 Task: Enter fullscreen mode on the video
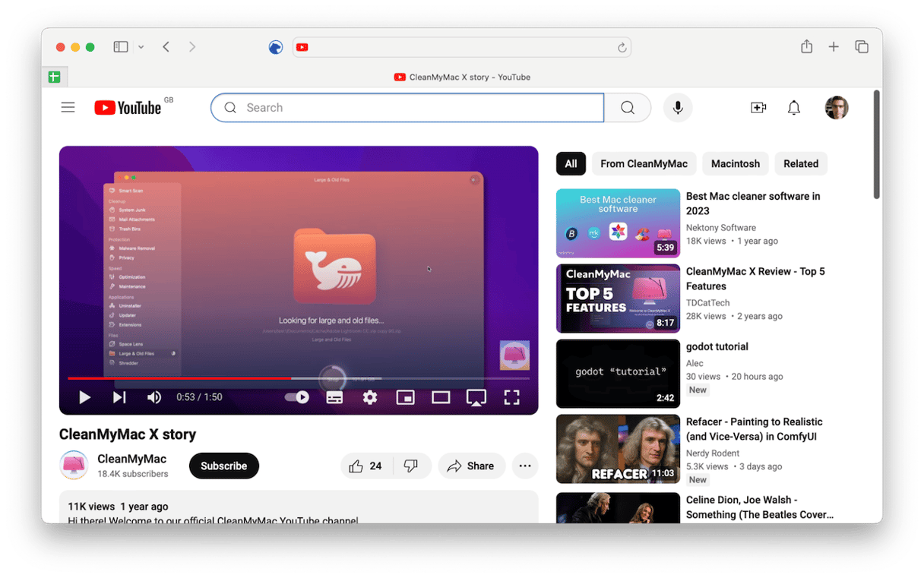[x=511, y=397]
